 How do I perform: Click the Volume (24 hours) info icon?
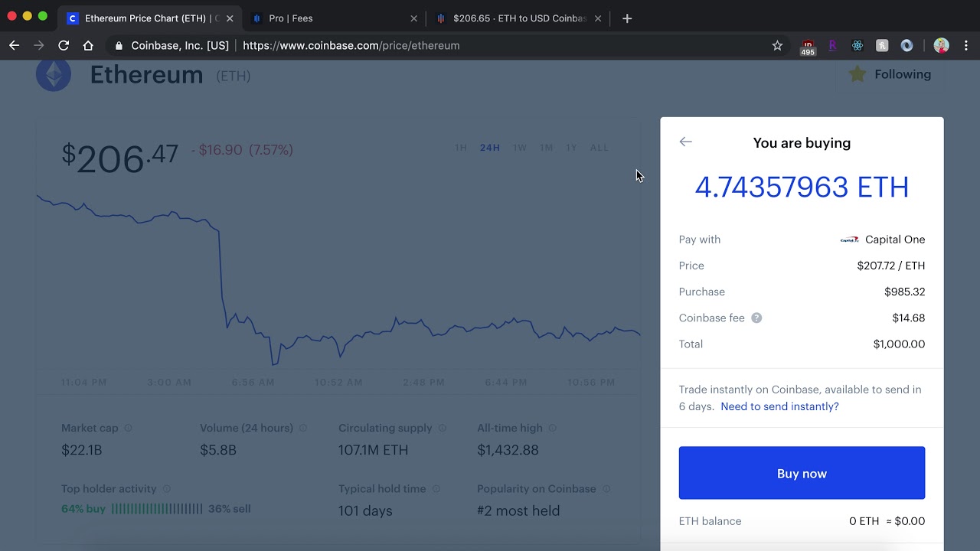click(303, 428)
